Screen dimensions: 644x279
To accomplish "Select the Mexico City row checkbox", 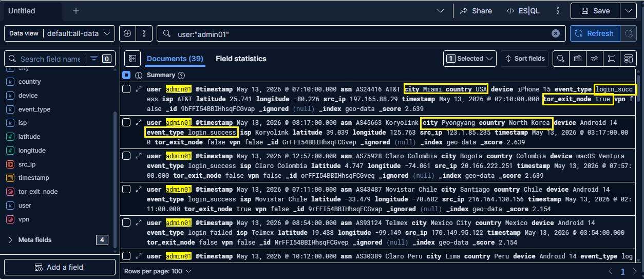I will tap(126, 222).
